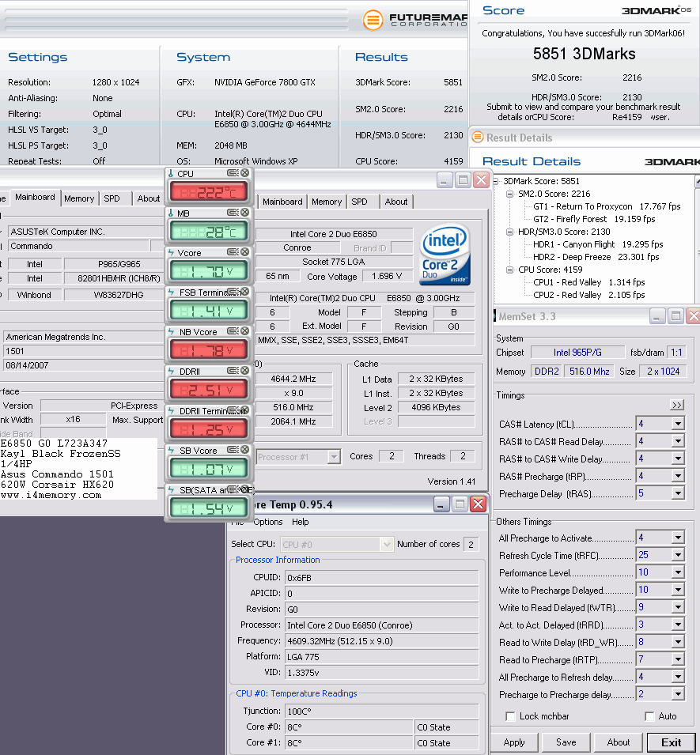
Task: Open Read to Precharge (tRTP) dropdown
Action: 678,659
